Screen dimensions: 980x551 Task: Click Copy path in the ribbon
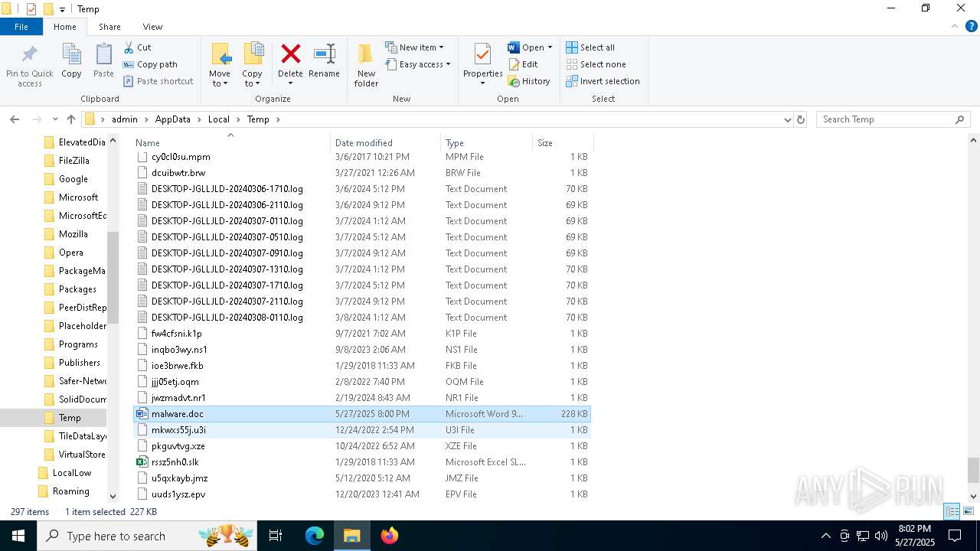coord(150,64)
